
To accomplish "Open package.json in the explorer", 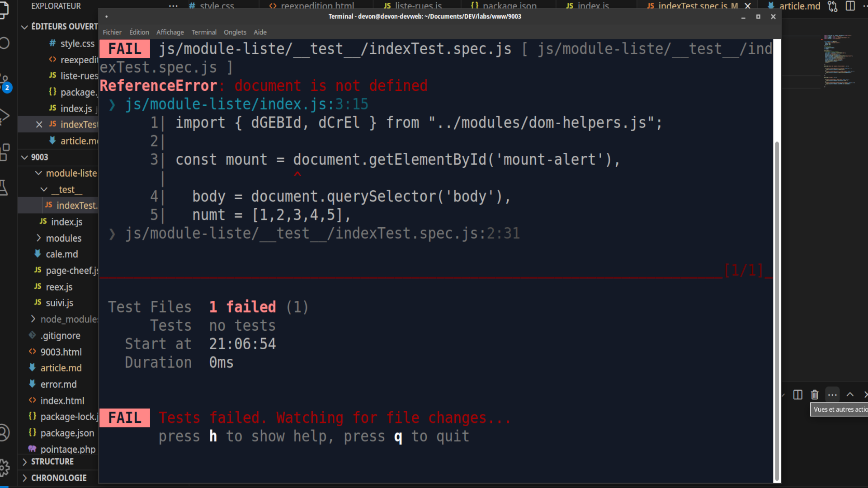I will (x=67, y=433).
